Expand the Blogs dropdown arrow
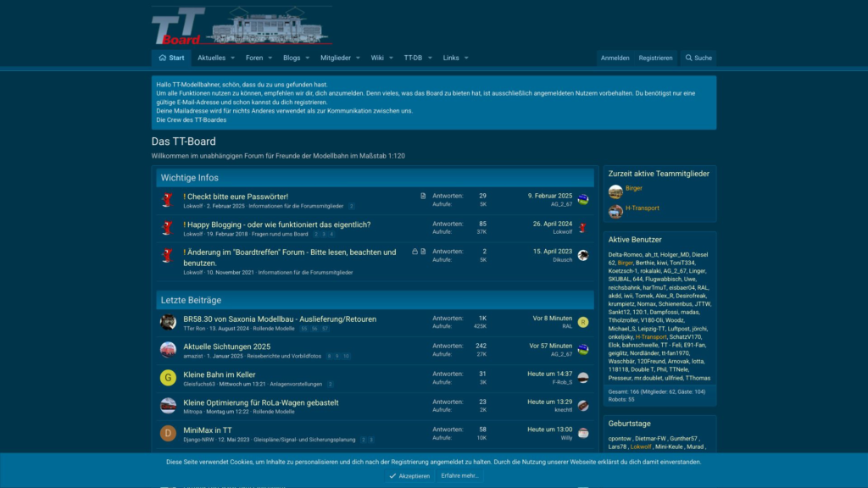 tap(307, 58)
